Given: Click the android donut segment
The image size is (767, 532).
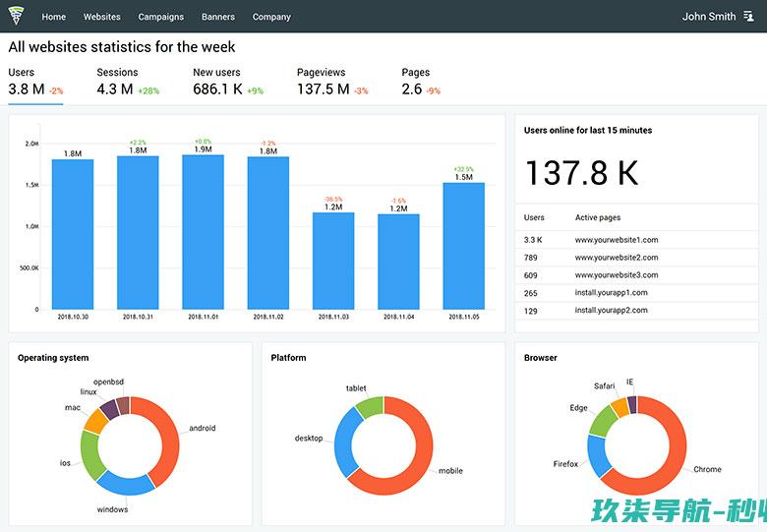Looking at the screenshot, I should [x=169, y=436].
